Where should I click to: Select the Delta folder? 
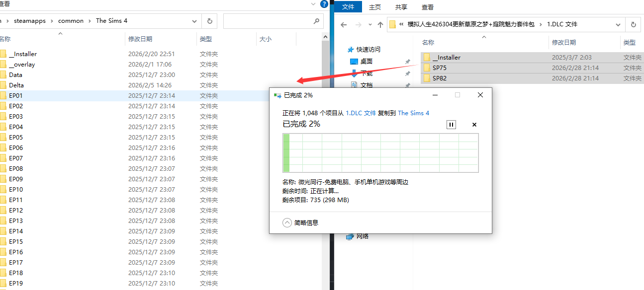(x=16, y=85)
